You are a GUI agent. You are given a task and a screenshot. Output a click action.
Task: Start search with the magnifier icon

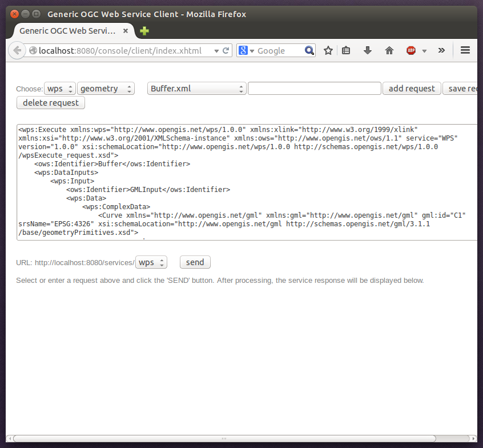(x=309, y=50)
